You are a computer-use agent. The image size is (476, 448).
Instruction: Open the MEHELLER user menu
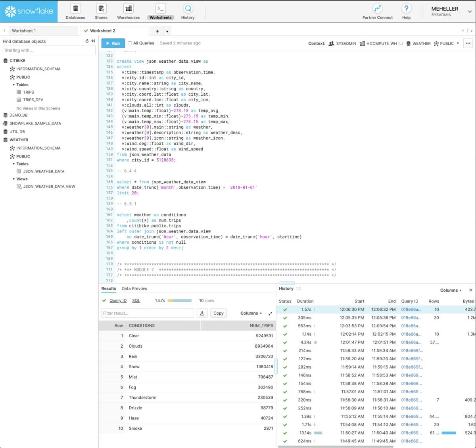point(451,12)
